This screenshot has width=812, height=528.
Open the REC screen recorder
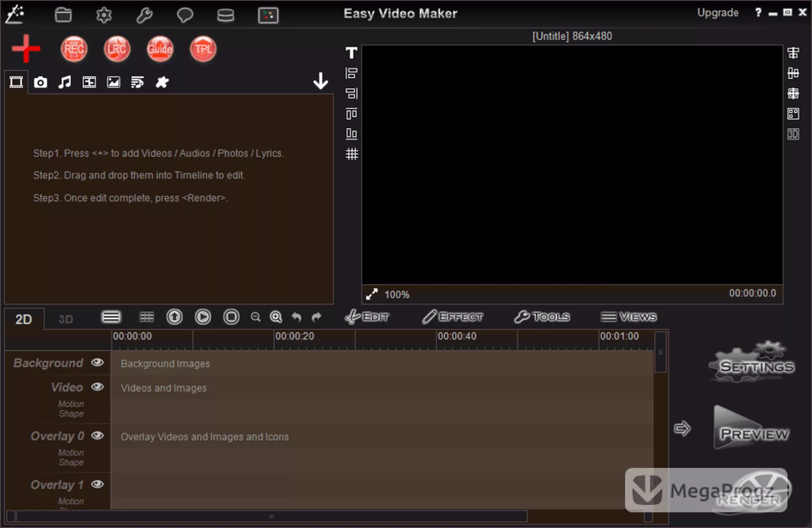74,49
